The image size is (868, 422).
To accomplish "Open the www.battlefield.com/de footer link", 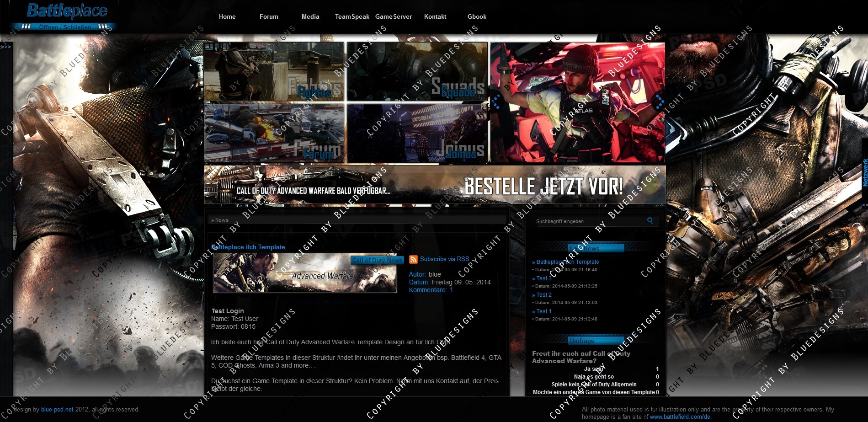I will tap(680, 417).
